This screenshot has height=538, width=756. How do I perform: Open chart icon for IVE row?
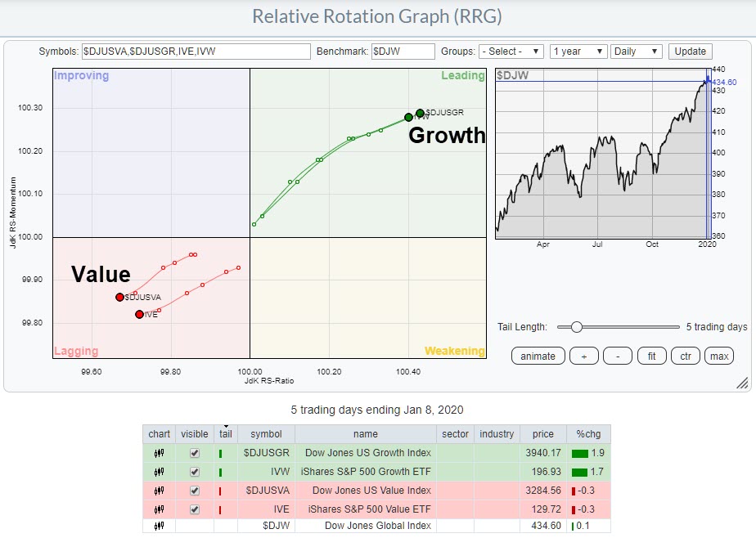(159, 509)
